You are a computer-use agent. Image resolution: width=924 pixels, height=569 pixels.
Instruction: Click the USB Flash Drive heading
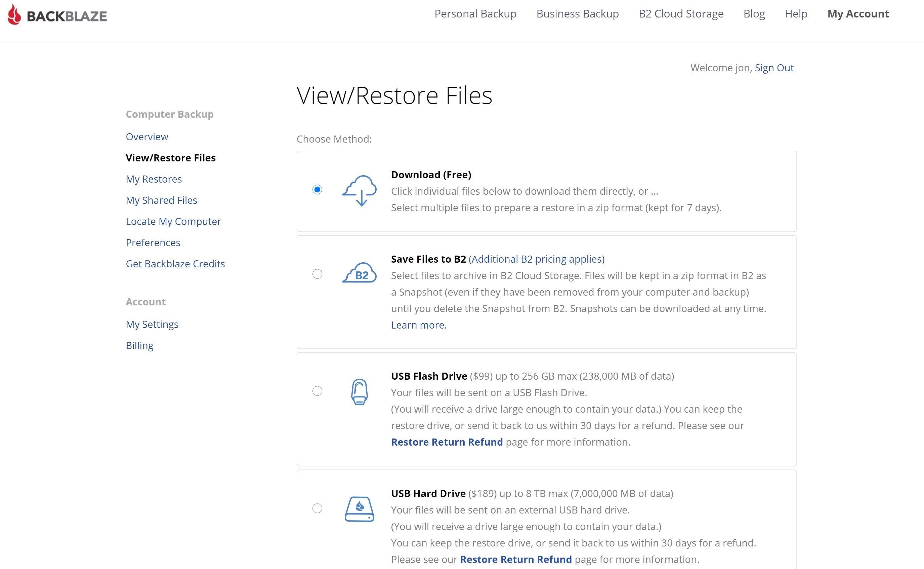click(429, 376)
